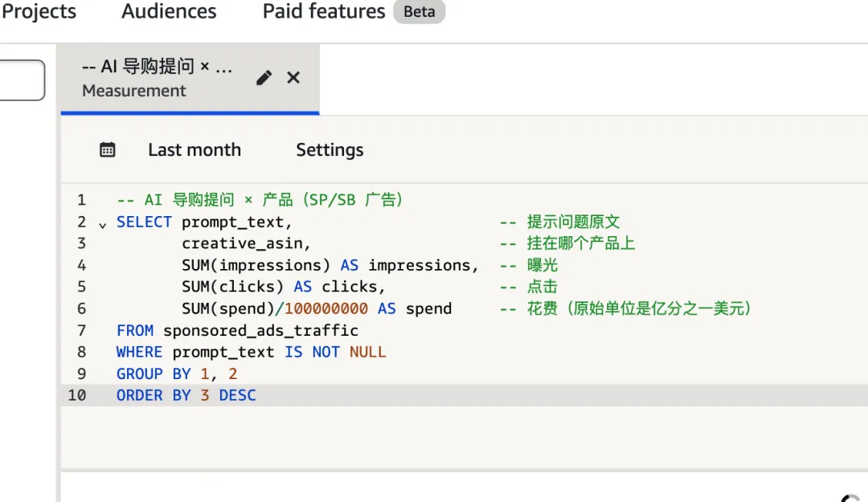868x502 pixels.
Task: Click the empty search box on left
Action: pos(23,80)
